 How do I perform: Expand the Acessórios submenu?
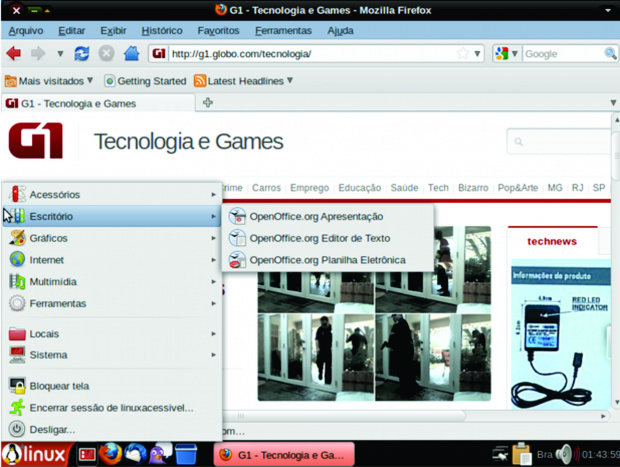pyautogui.click(x=112, y=194)
